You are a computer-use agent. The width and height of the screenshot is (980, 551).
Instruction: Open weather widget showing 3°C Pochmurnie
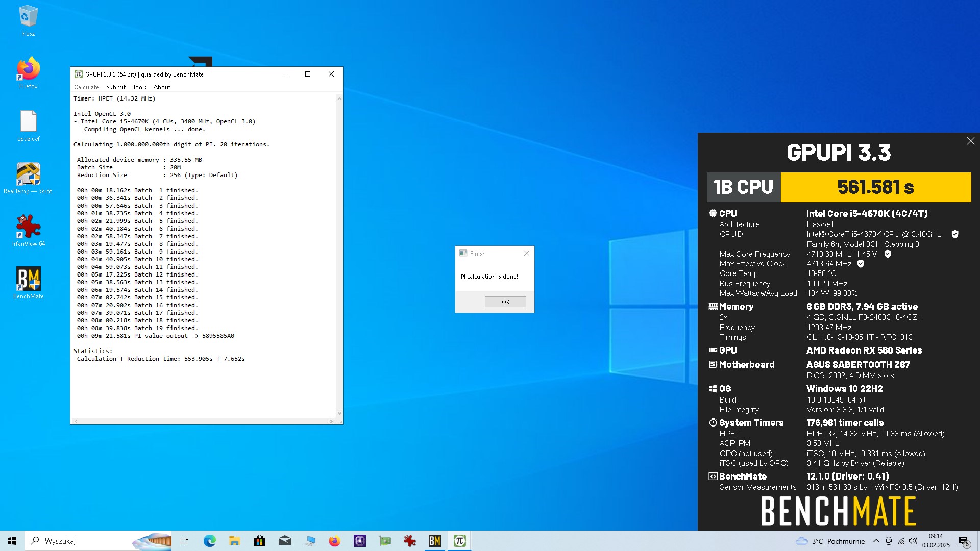point(830,541)
